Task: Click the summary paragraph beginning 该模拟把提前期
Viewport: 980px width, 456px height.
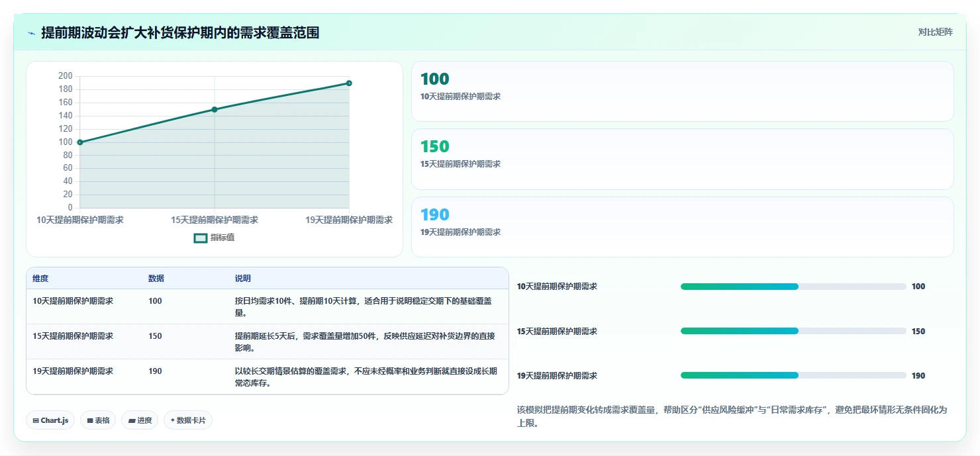Action: pos(732,416)
